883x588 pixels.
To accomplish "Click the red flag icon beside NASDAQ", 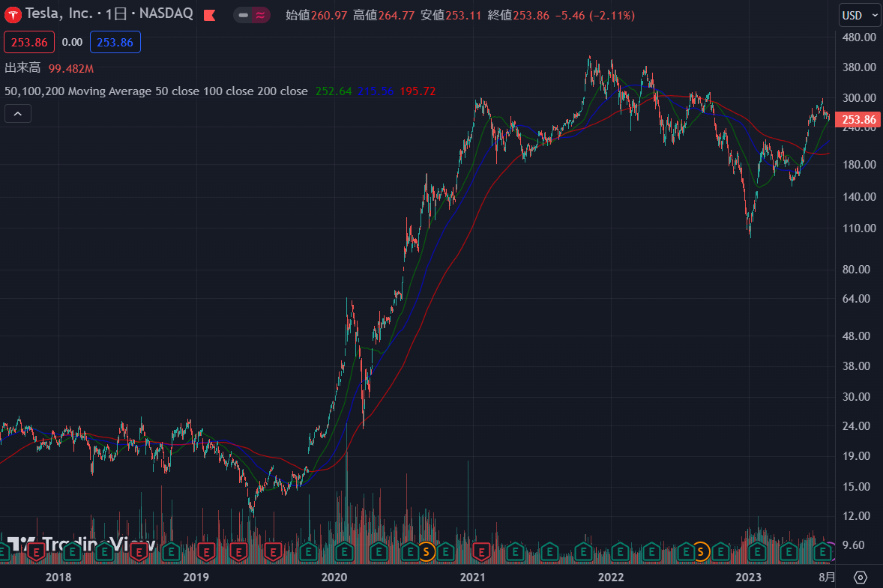I will click(x=209, y=15).
